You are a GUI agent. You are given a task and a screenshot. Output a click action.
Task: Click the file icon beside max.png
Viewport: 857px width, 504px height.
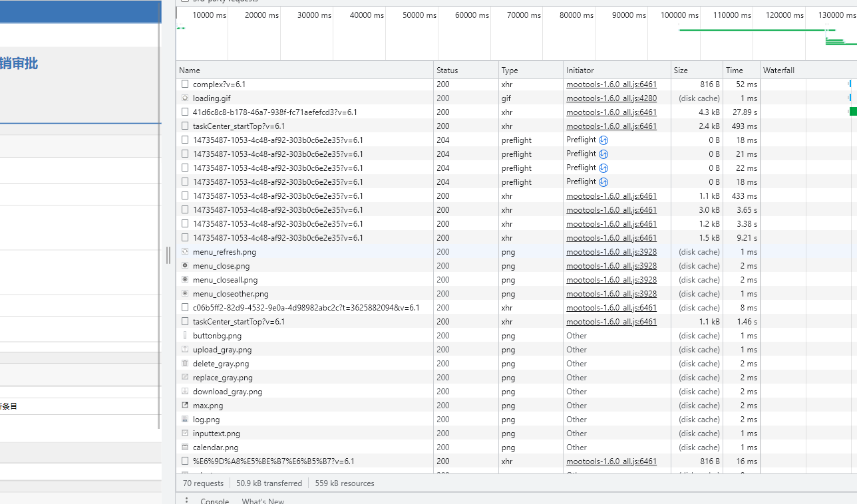[185, 406]
